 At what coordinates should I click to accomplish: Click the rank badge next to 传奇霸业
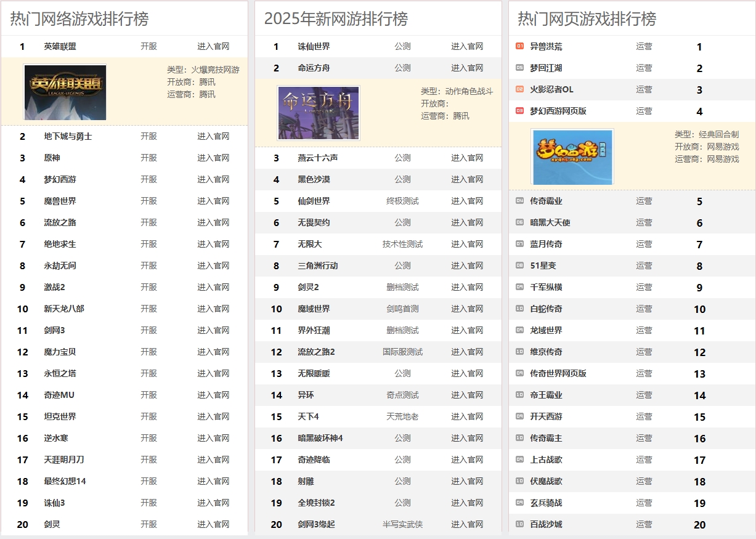519,200
